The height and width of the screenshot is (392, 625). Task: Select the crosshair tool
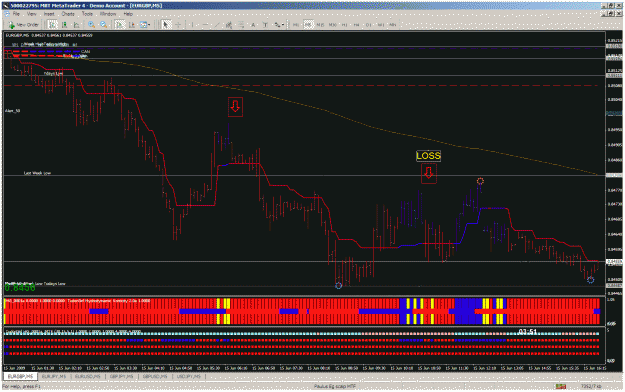178,25
